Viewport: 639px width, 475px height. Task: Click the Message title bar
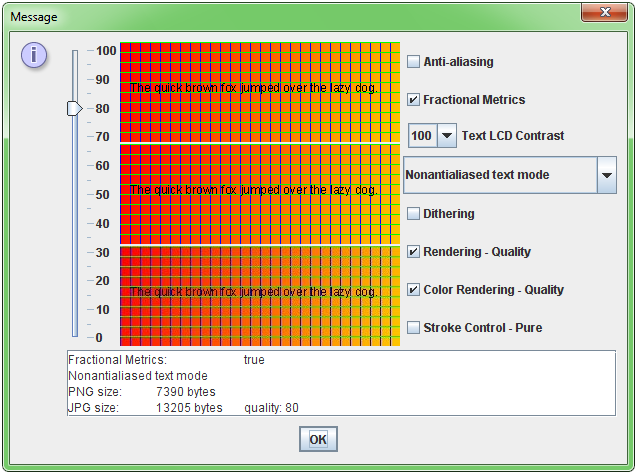click(x=300, y=16)
